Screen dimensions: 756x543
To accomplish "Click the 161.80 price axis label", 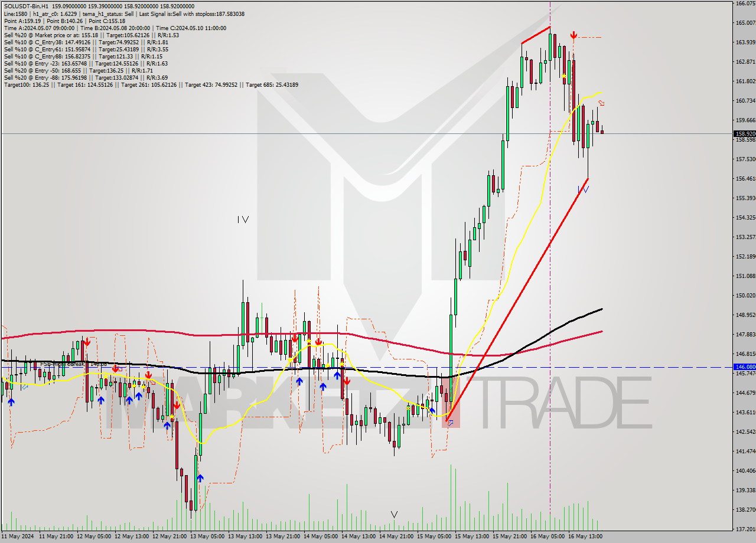I will pyautogui.click(x=745, y=81).
